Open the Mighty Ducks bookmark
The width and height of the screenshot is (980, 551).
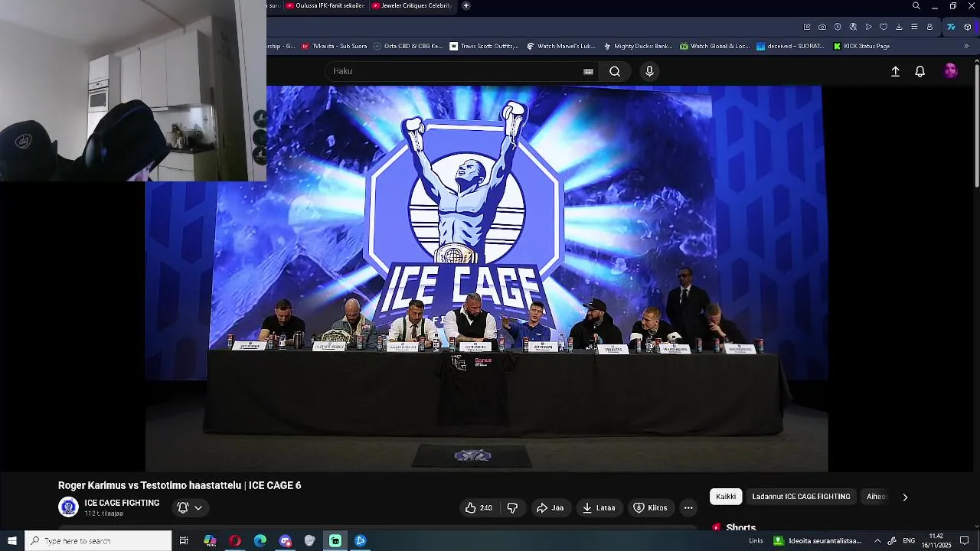(638, 46)
